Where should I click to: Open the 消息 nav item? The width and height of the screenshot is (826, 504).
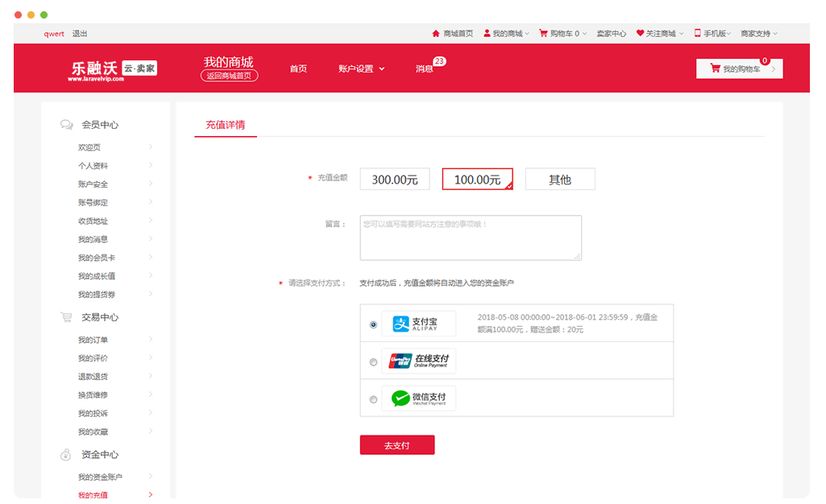coord(424,69)
